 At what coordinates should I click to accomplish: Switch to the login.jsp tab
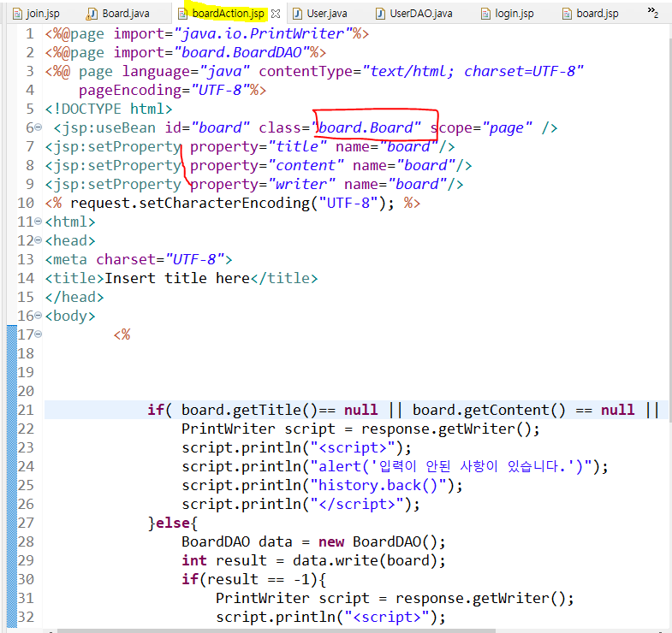[514, 14]
